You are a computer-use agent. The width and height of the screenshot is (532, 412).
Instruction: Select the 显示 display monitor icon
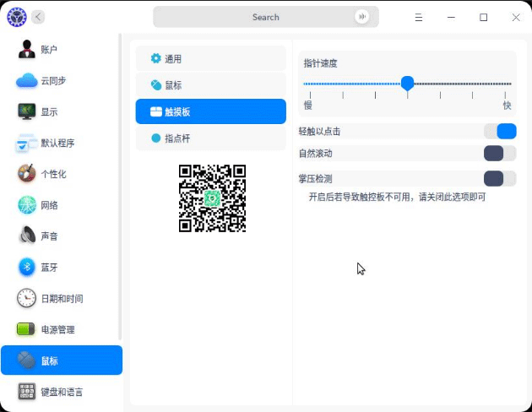(x=27, y=111)
